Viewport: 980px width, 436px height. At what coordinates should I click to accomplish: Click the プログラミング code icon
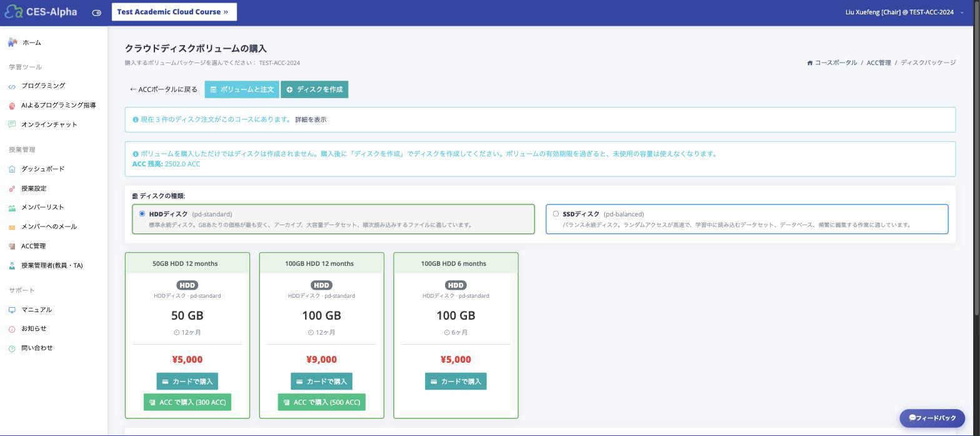[x=12, y=86]
